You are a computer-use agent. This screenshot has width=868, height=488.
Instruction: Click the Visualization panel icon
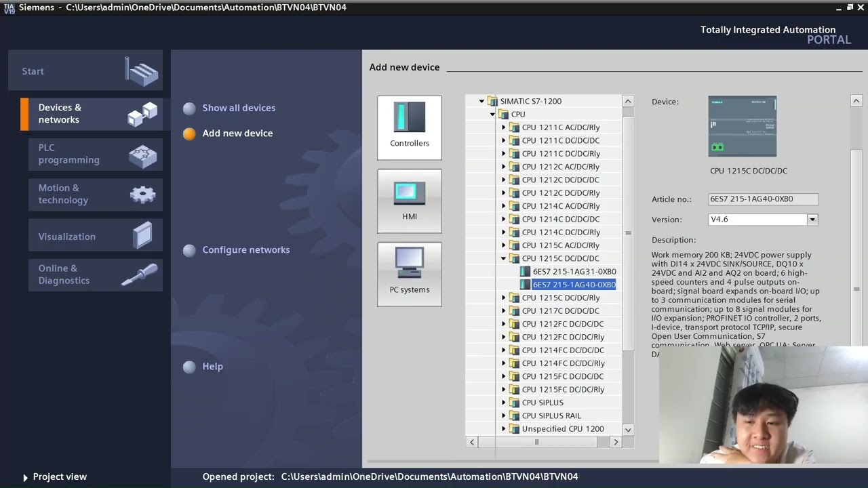(x=144, y=236)
